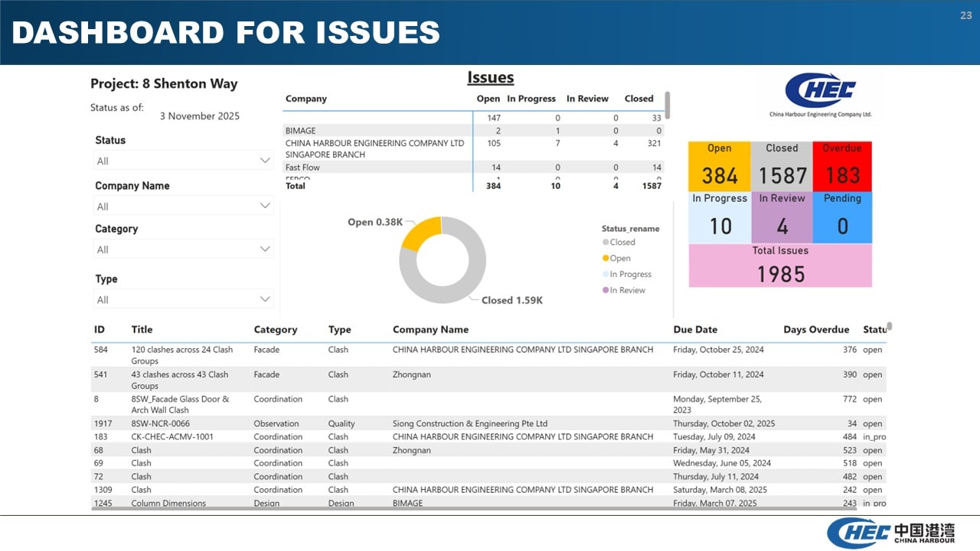The width and height of the screenshot is (980, 551).
Task: Select issue ID 584 row
Action: pyautogui.click(x=488, y=355)
